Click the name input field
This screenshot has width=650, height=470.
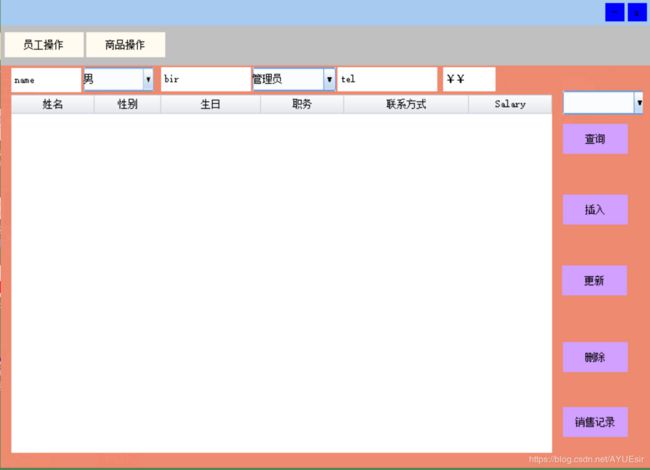(x=46, y=80)
